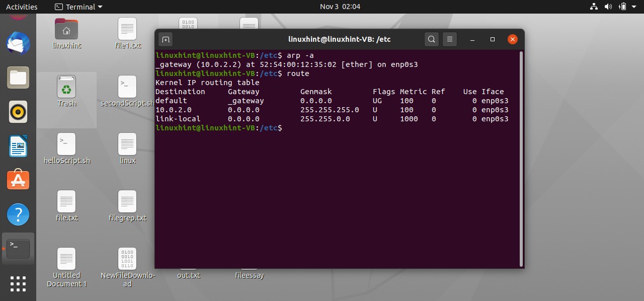The height and width of the screenshot is (301, 644).
Task: Click the metric value 1000
Action: click(409, 119)
